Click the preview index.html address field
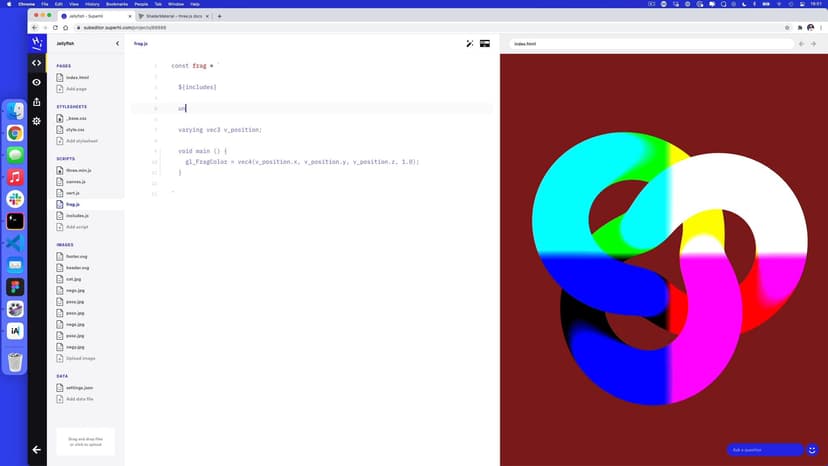The image size is (828, 466). [650, 44]
